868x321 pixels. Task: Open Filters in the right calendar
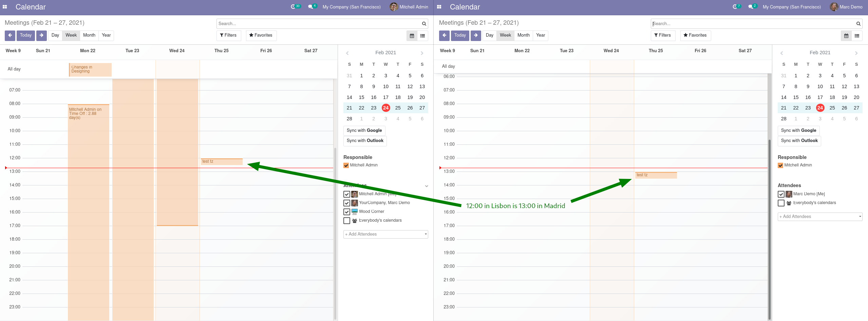point(662,35)
